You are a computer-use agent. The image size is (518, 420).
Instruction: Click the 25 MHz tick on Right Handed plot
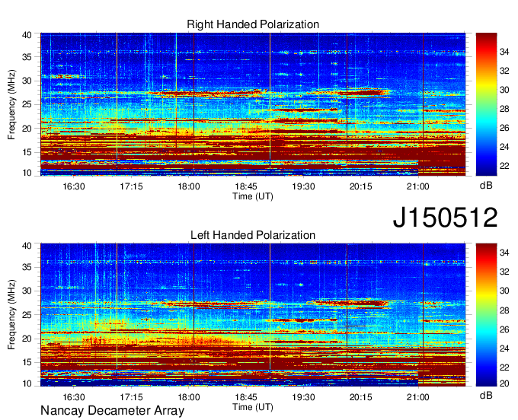[x=27, y=104]
